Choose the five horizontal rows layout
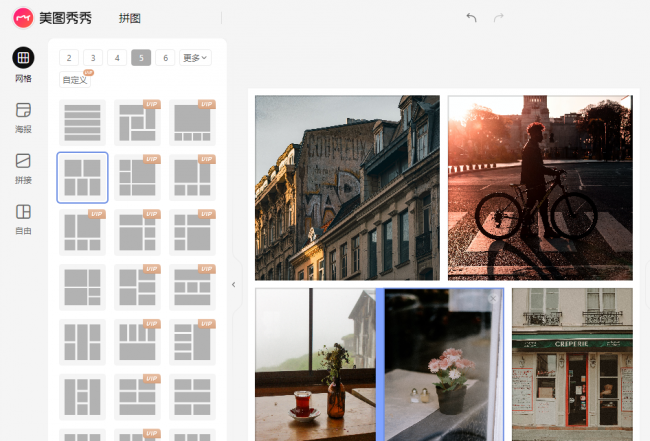The width and height of the screenshot is (650, 441). [x=82, y=123]
